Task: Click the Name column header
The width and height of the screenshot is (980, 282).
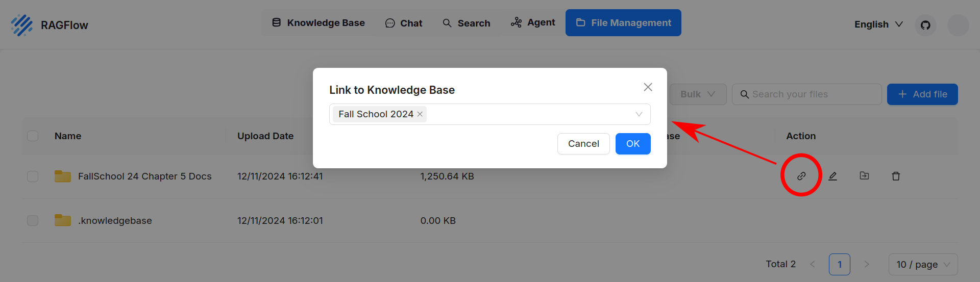Action: point(68,136)
